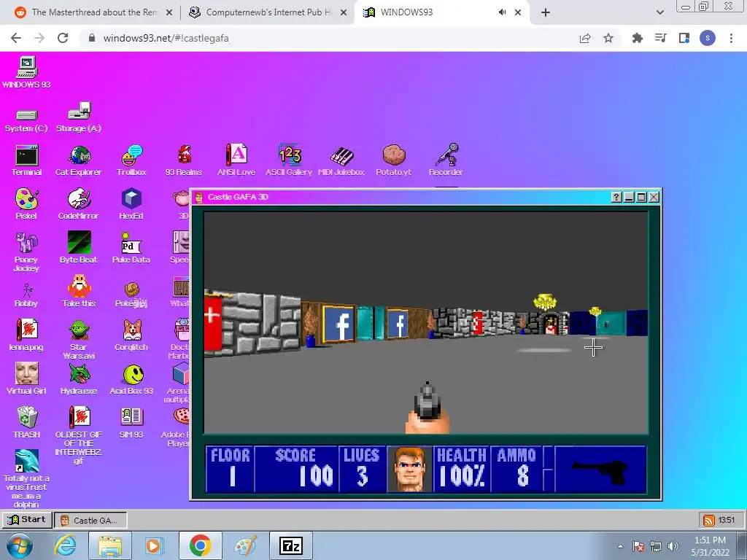
Task: Open Piskel paint palette icon
Action: tap(27, 204)
